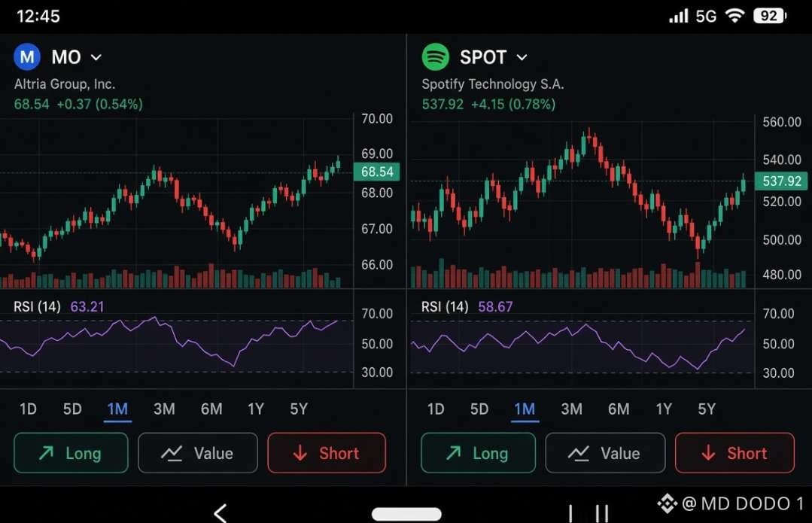Tap the Long button for SPOT
Viewport: 812px width, 523px height.
coord(478,453)
